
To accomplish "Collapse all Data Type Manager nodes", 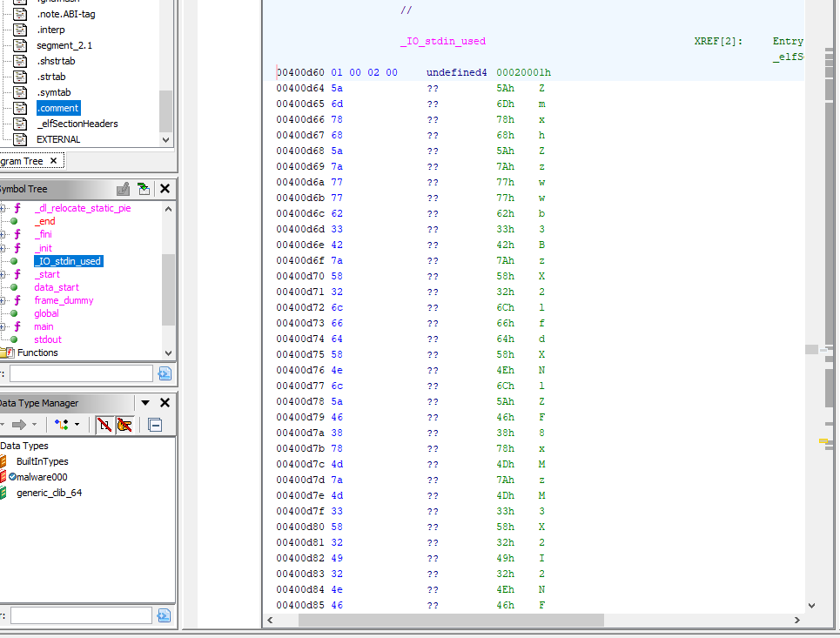I will coord(155,425).
